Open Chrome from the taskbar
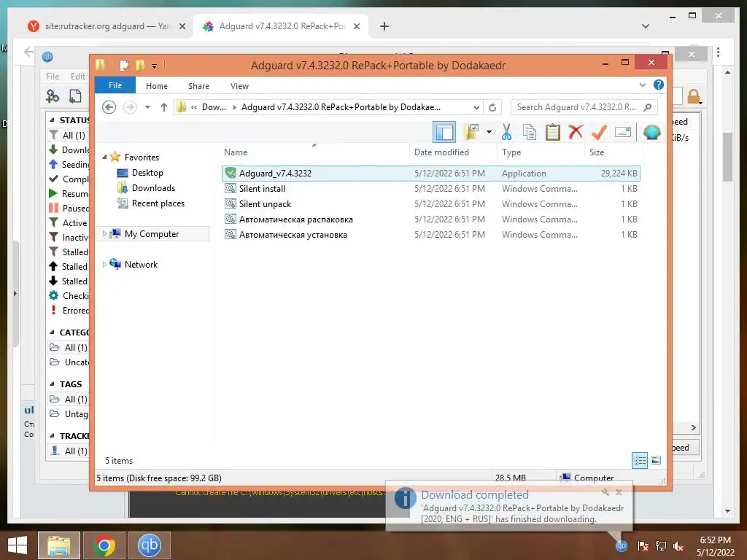Screen dimensions: 747x560 pos(104,545)
